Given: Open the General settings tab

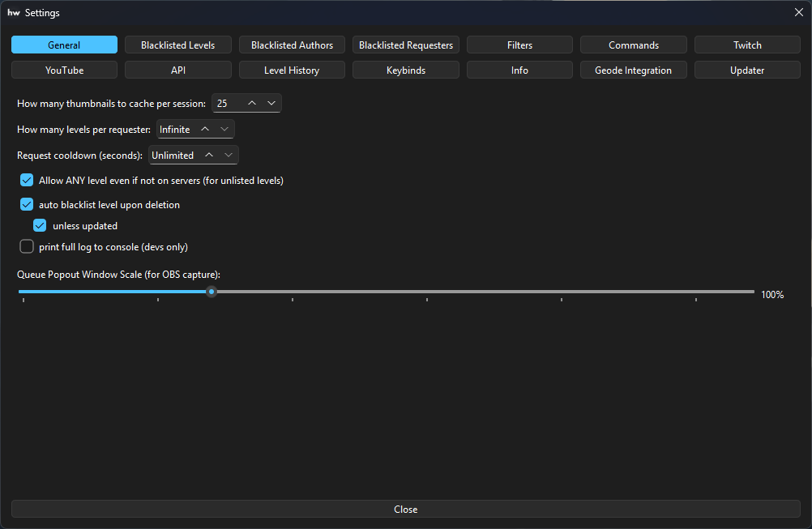Looking at the screenshot, I should (64, 45).
